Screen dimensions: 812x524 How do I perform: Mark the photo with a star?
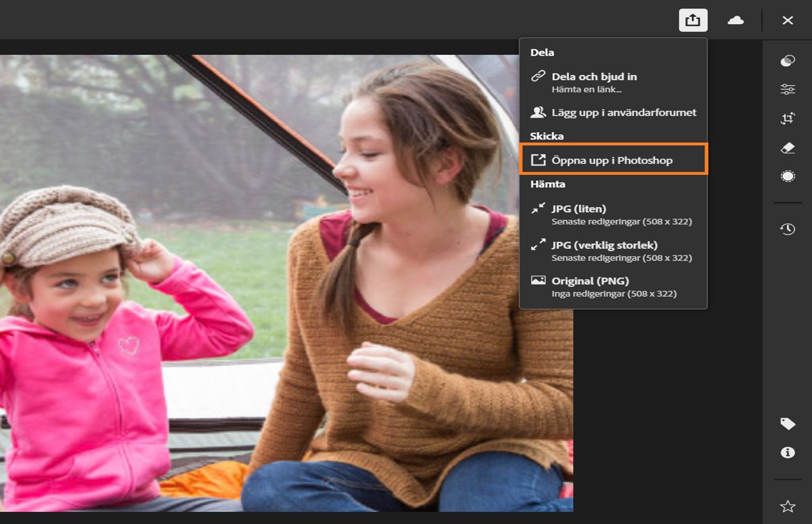[x=787, y=505]
